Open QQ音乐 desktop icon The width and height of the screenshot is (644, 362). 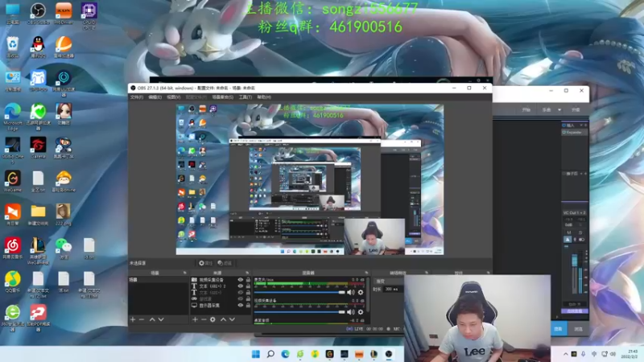point(13,282)
